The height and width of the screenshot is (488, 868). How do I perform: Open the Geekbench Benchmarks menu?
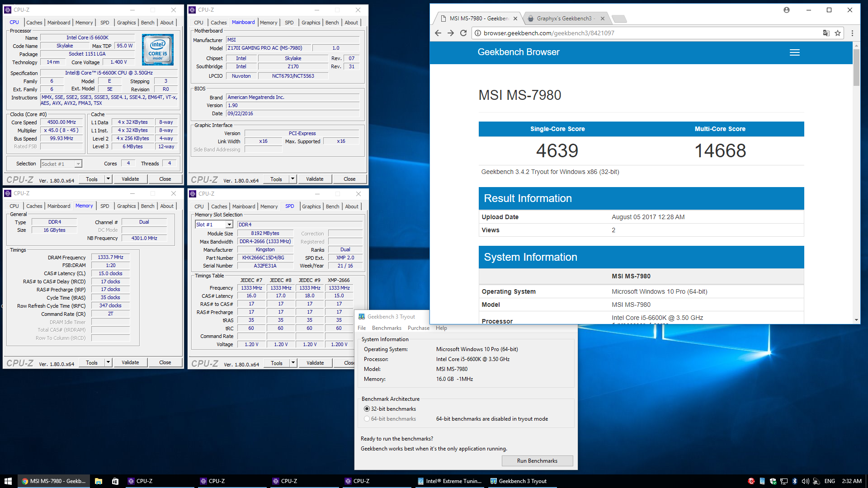(x=387, y=328)
